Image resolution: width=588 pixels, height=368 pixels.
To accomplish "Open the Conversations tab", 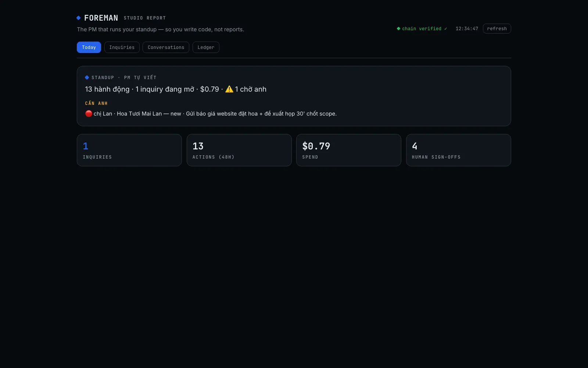I will (166, 47).
